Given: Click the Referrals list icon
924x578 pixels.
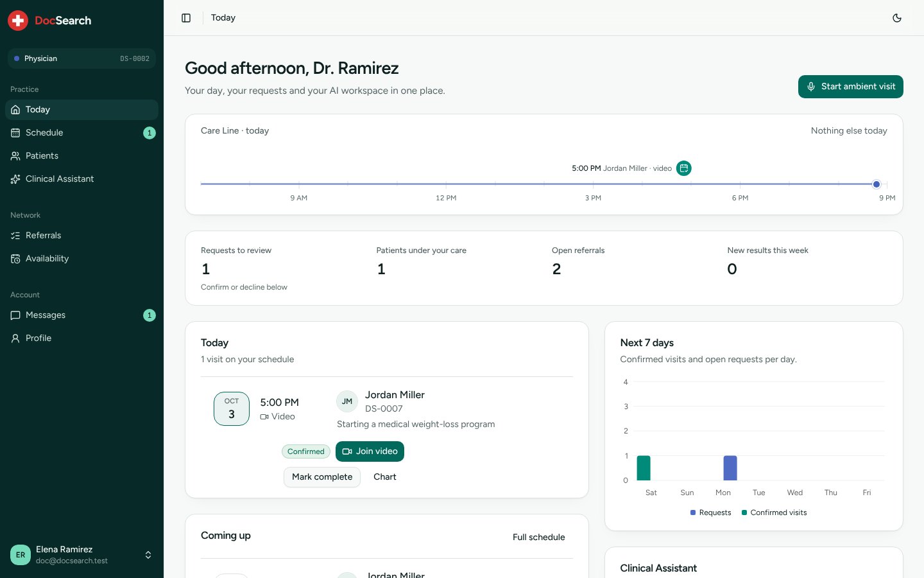Looking at the screenshot, I should (x=15, y=236).
